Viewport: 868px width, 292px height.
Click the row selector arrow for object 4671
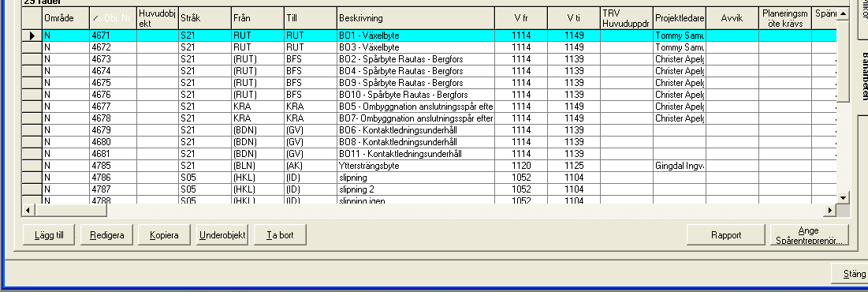pyautogui.click(x=32, y=36)
